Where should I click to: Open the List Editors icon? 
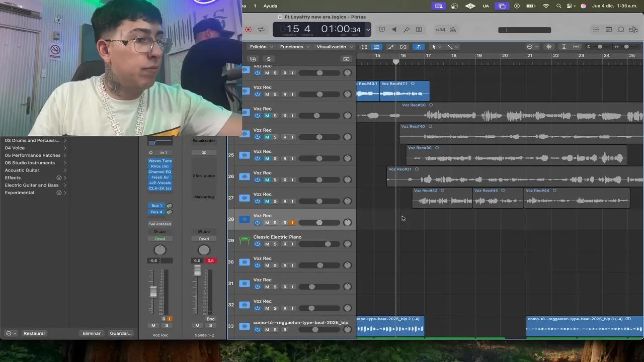click(x=596, y=30)
